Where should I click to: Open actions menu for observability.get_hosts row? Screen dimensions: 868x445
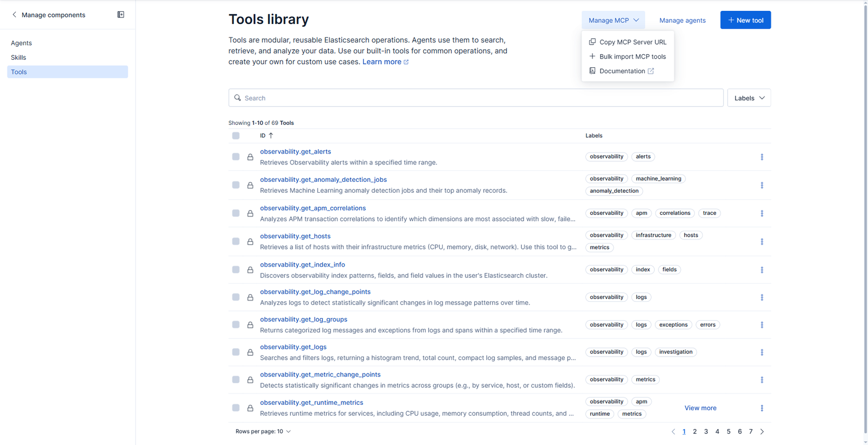[762, 241]
